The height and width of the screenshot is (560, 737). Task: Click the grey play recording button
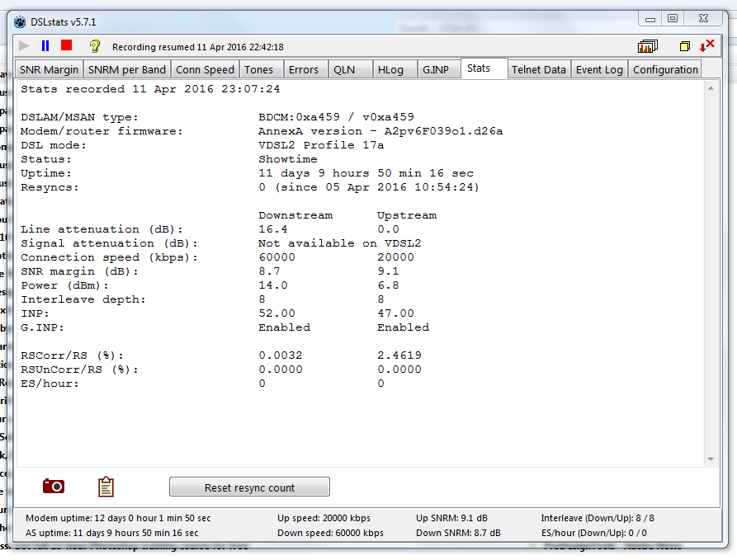coord(24,46)
